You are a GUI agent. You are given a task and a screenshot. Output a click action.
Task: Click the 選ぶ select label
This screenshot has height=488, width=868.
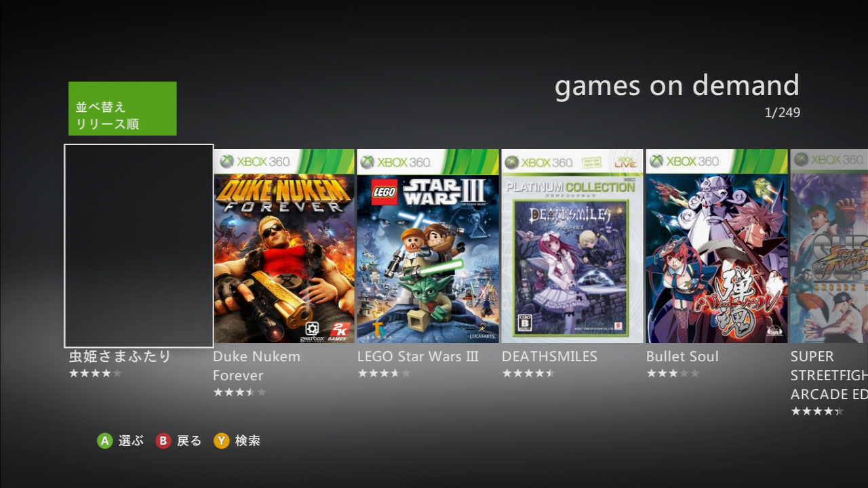pos(131,441)
